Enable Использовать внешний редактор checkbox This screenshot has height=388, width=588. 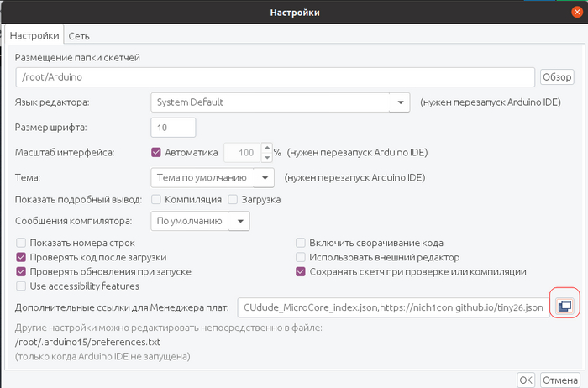(301, 257)
